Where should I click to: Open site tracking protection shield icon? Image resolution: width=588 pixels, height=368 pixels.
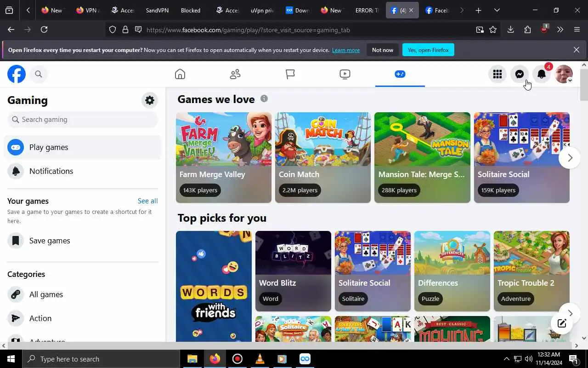click(113, 29)
